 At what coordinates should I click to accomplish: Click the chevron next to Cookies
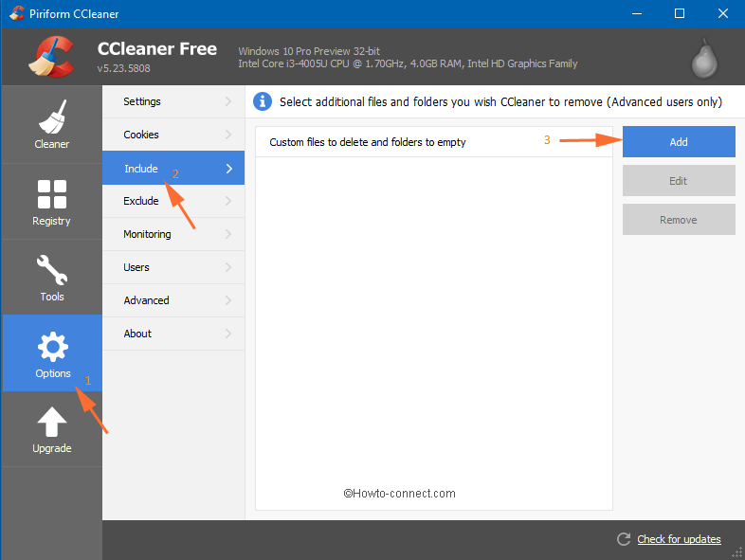point(228,135)
